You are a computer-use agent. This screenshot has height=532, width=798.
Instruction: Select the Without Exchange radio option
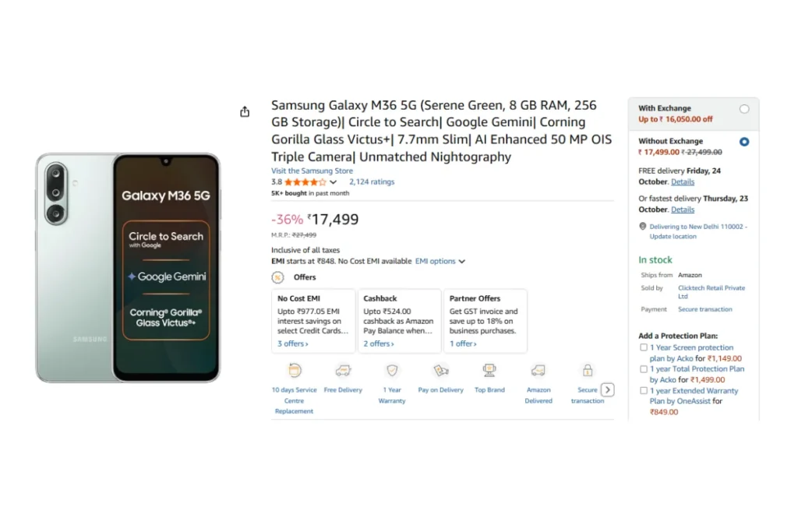(744, 142)
